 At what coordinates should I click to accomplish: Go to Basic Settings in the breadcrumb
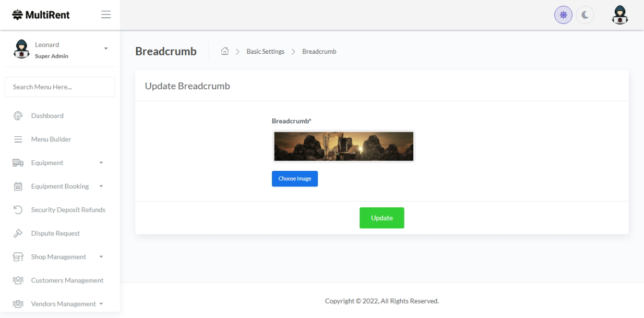[265, 52]
